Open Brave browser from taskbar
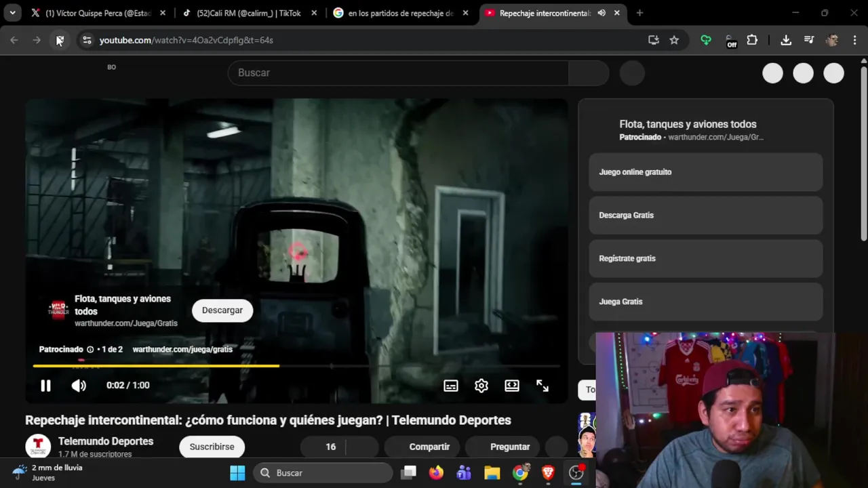The image size is (868, 488). [548, 473]
